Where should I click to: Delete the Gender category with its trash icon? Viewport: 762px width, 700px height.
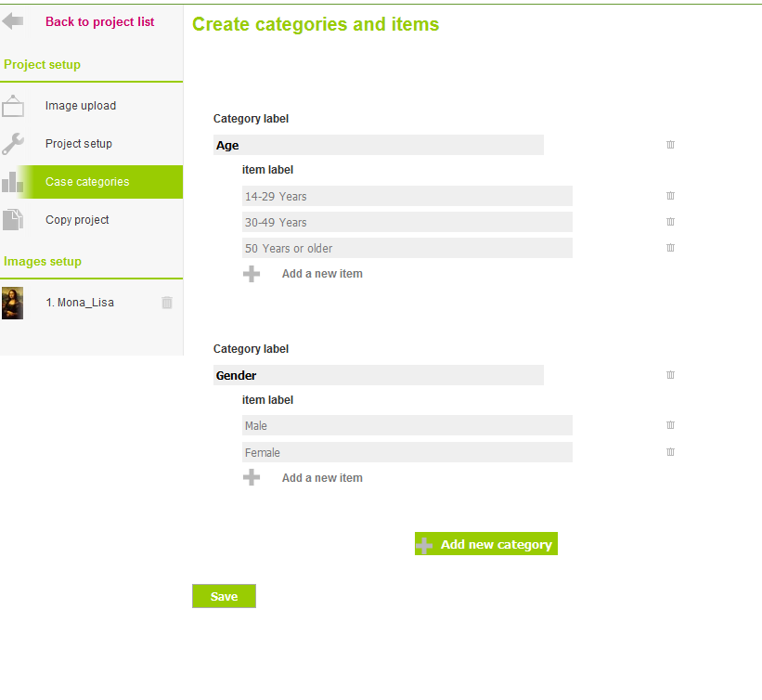tap(670, 375)
